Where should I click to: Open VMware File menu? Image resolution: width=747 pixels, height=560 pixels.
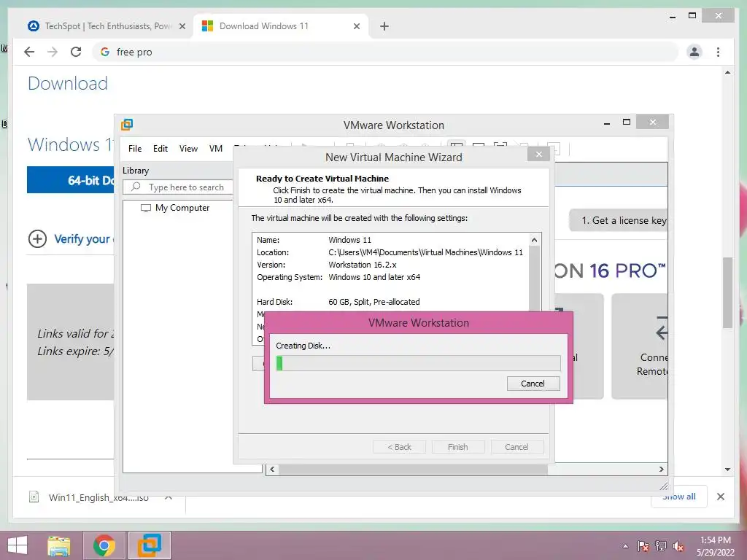tap(135, 149)
